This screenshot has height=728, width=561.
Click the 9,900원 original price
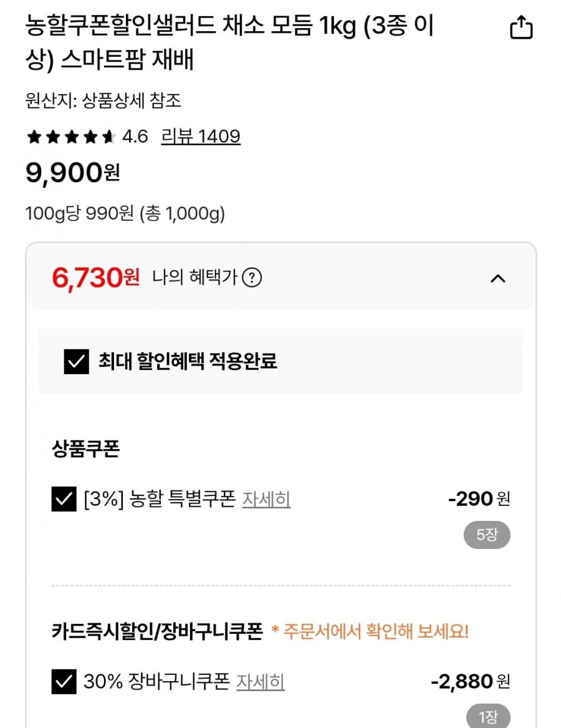pos(72,173)
